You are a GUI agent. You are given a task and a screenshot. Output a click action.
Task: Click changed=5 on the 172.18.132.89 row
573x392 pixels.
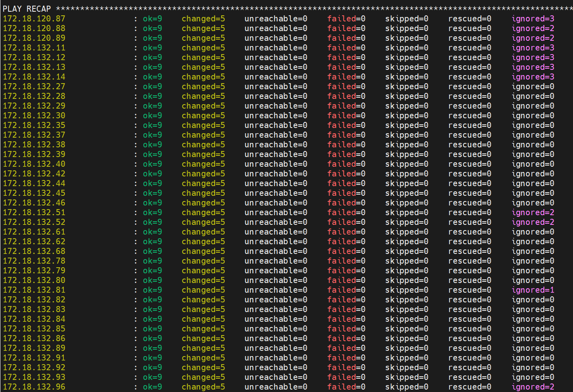(x=203, y=348)
